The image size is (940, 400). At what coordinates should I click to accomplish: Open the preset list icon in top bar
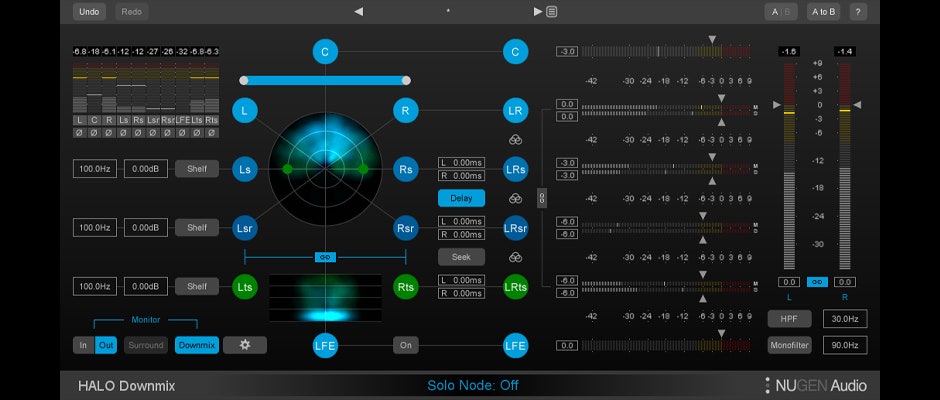point(552,12)
